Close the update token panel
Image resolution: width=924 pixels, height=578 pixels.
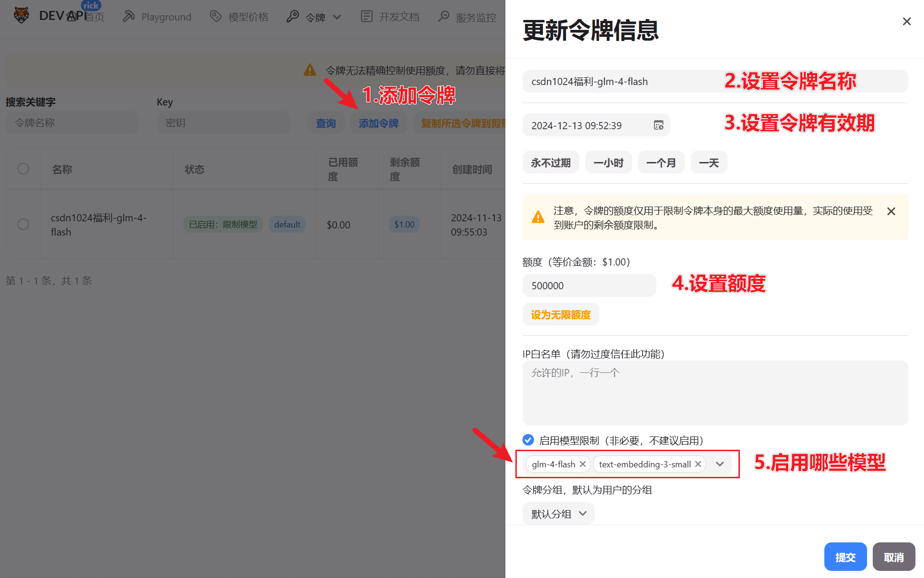click(x=906, y=21)
